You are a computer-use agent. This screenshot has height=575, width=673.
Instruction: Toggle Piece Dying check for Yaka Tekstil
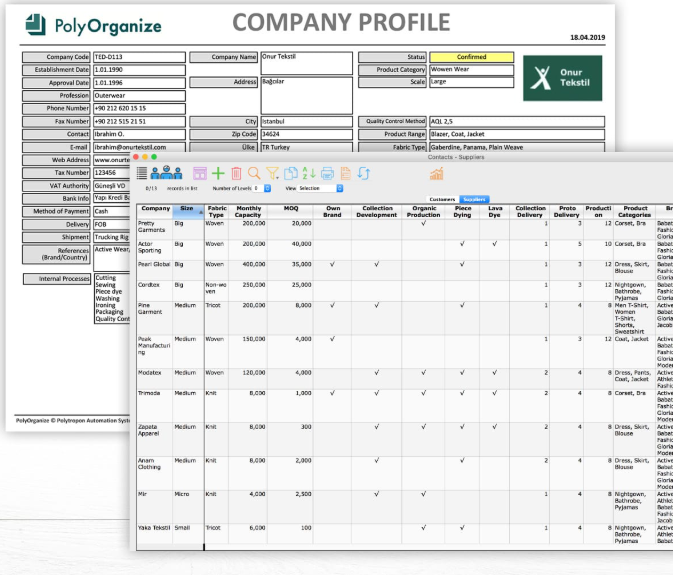(462, 528)
